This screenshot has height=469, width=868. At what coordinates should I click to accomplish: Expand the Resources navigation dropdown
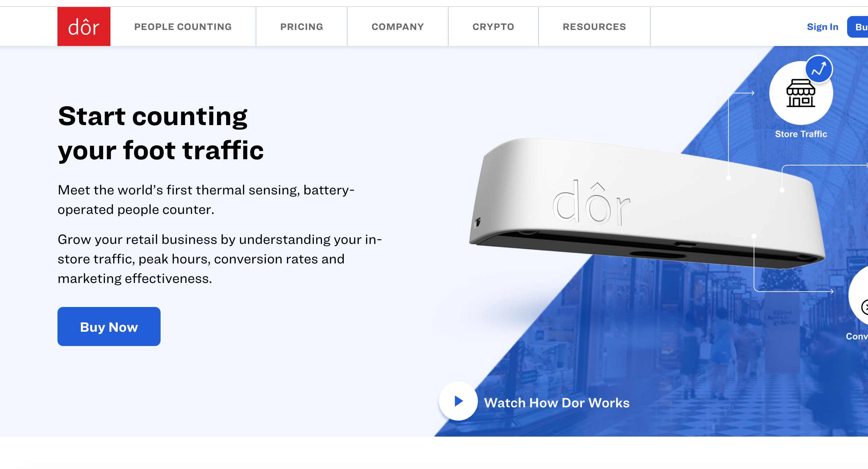click(x=595, y=26)
